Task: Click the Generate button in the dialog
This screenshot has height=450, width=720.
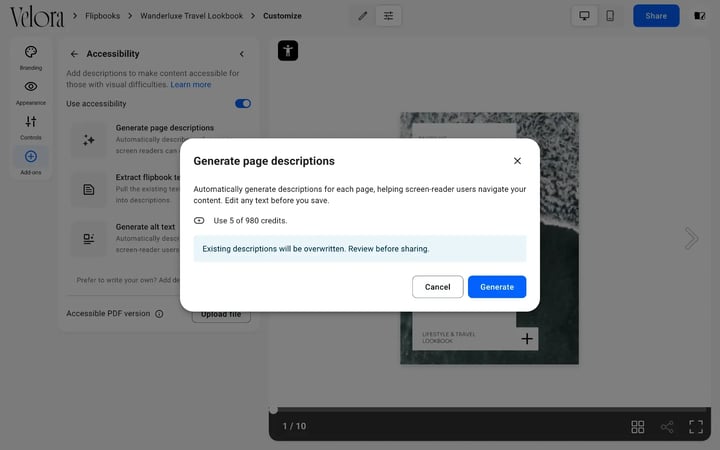Action: click(x=497, y=287)
